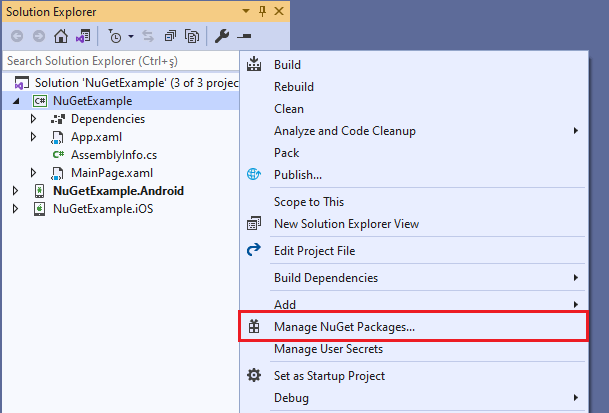Open the Pending Changes Filter dropdown arrow
609x413 pixels.
click(x=131, y=36)
